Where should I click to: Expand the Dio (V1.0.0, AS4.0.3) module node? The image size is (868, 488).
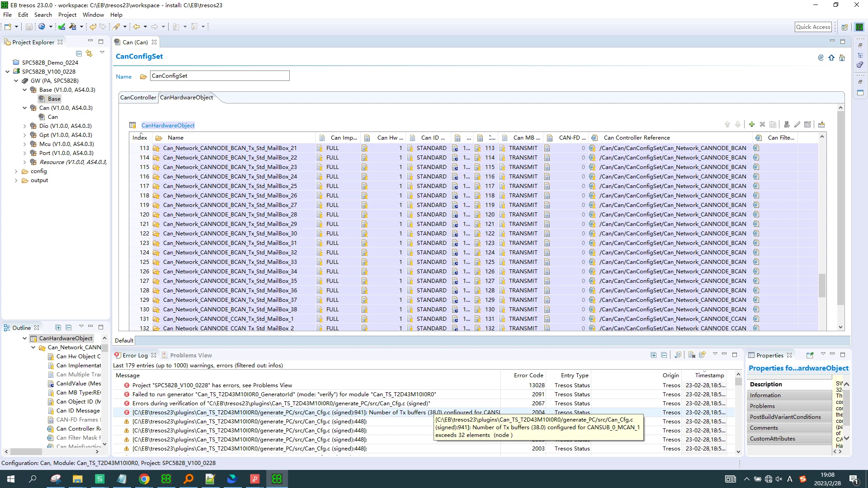click(25, 126)
